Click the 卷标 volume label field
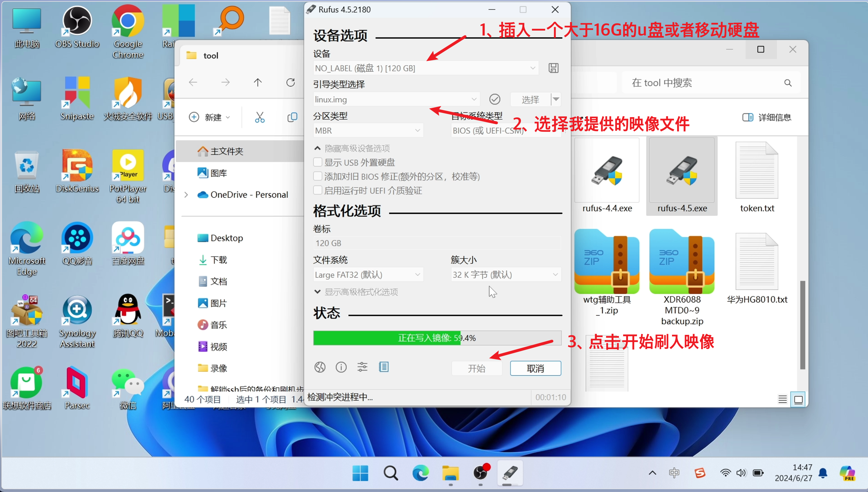Viewport: 868px width, 492px height. [437, 243]
